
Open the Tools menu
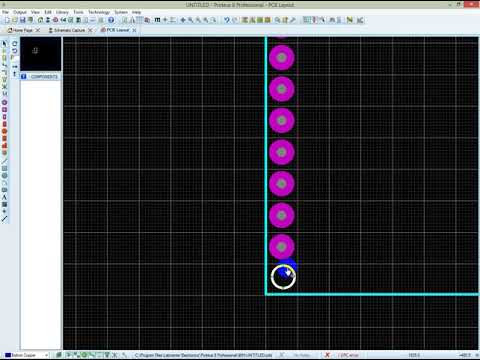coord(79,12)
